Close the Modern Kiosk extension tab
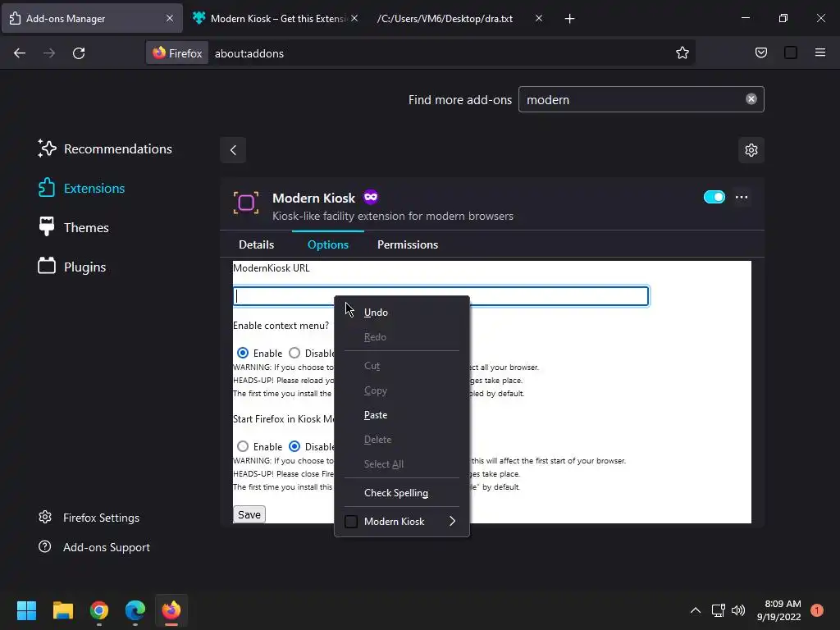The height and width of the screenshot is (630, 840). (x=354, y=18)
